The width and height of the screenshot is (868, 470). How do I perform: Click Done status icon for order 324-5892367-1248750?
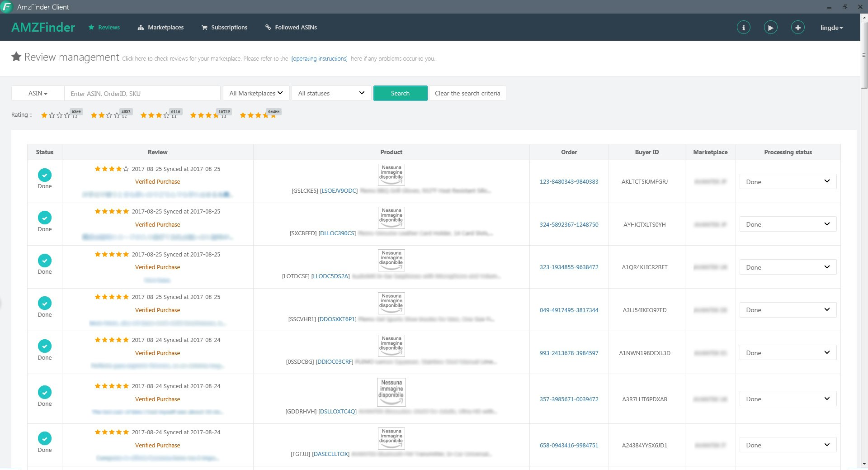click(x=44, y=218)
